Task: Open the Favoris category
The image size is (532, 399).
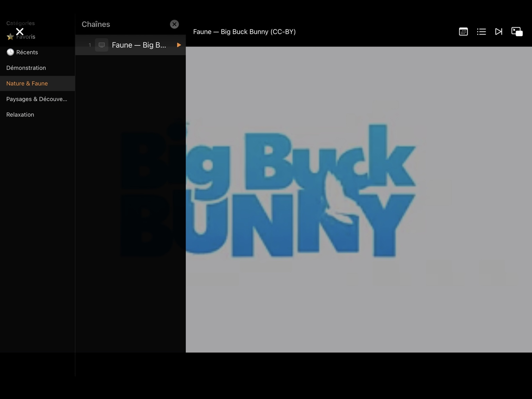Action: click(38, 37)
